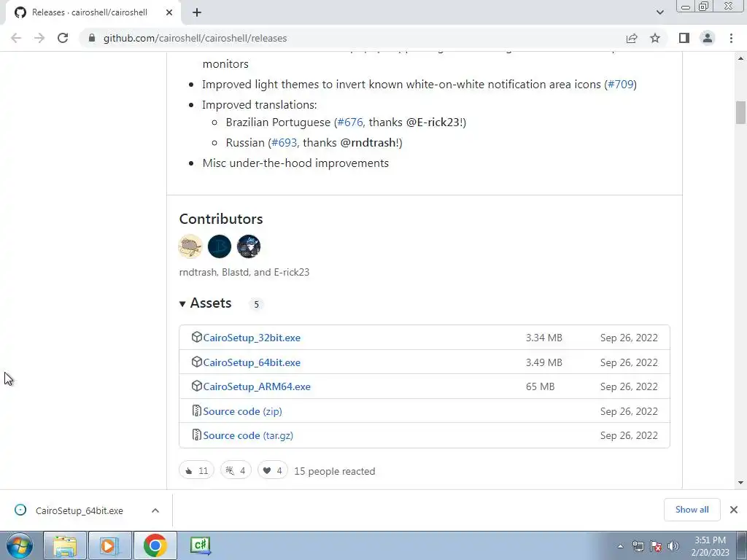Click the '15 people reacted' text
Screen dimensions: 747x560
pyautogui.click(x=334, y=472)
